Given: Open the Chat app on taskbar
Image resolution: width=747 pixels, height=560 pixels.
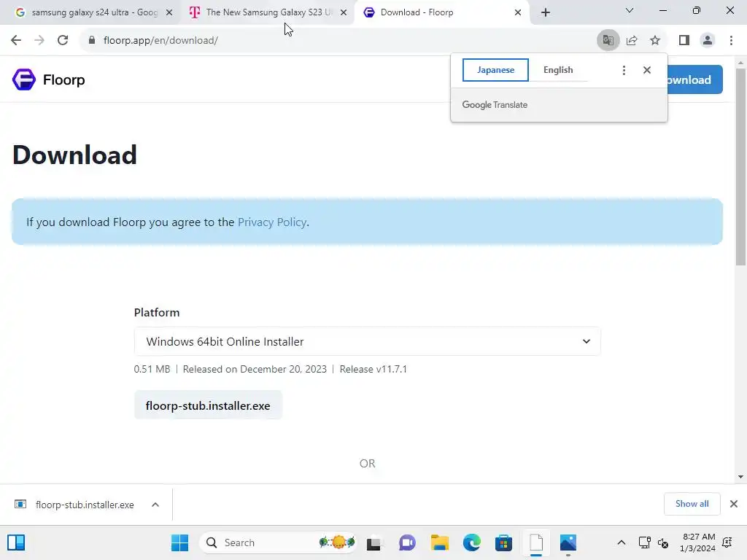Looking at the screenshot, I should (407, 542).
